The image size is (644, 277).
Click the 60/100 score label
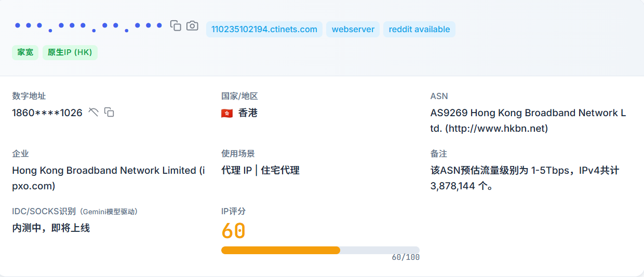(405, 257)
